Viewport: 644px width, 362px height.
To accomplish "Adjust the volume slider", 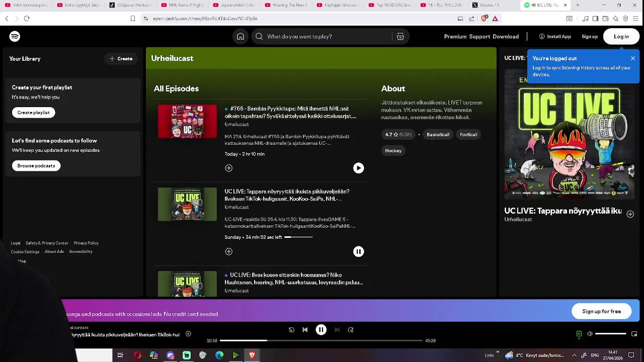I will pyautogui.click(x=611, y=334).
